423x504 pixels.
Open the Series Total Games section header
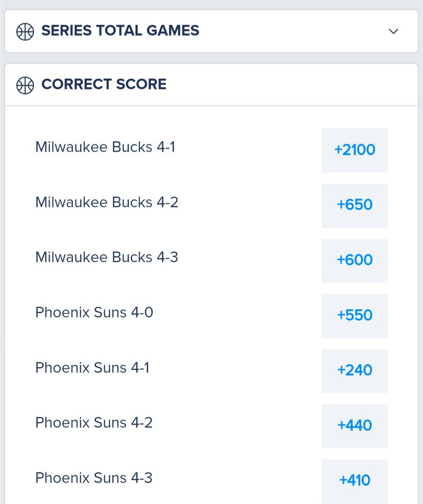point(211,31)
